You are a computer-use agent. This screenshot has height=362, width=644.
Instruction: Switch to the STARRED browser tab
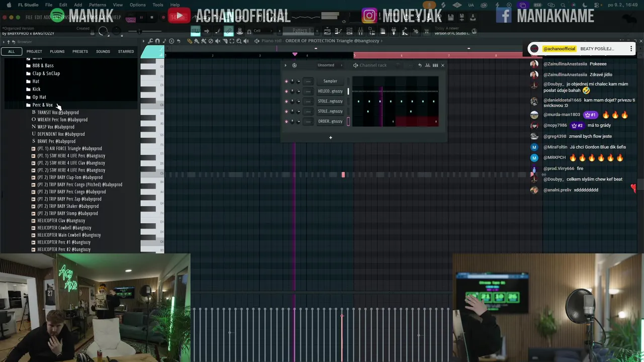126,51
